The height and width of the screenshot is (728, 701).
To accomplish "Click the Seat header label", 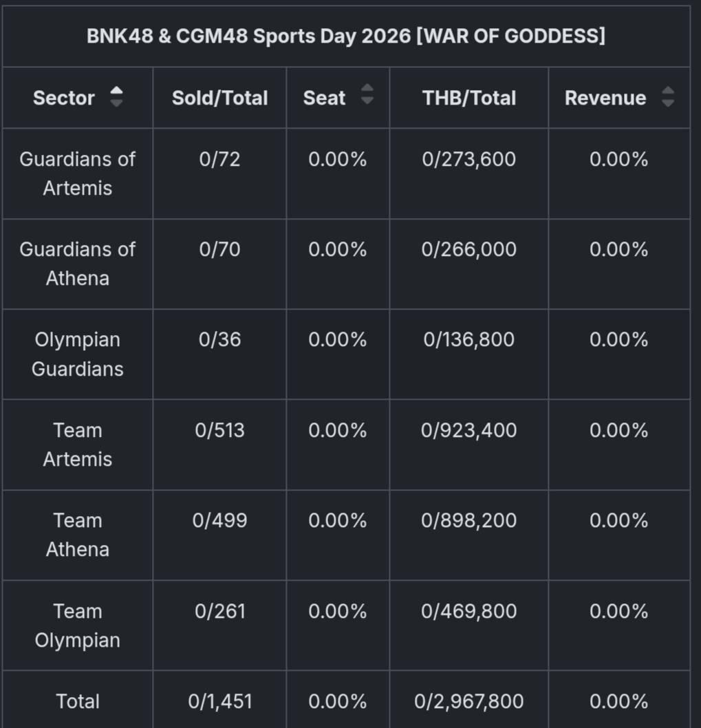I will [x=324, y=98].
